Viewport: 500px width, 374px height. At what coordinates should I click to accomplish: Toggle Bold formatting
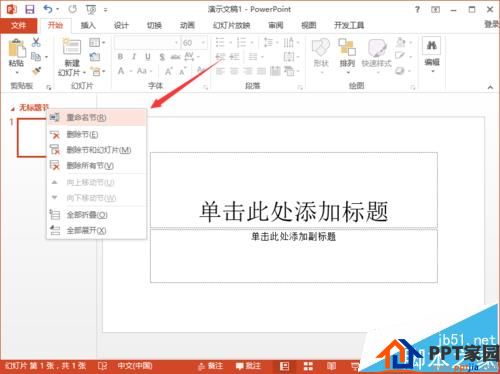pyautogui.click(x=120, y=57)
